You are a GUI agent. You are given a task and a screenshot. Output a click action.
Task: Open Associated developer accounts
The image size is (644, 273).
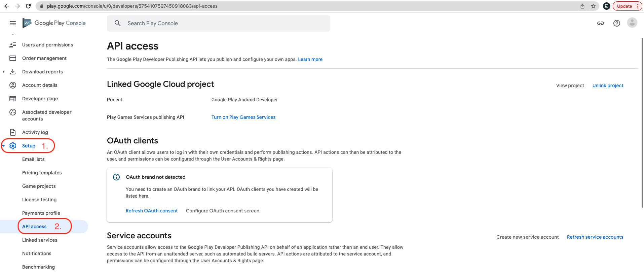coord(47,115)
